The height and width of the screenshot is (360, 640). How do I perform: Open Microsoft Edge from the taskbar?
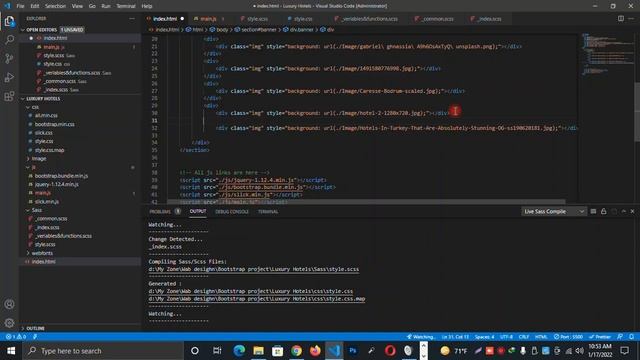coord(239,351)
